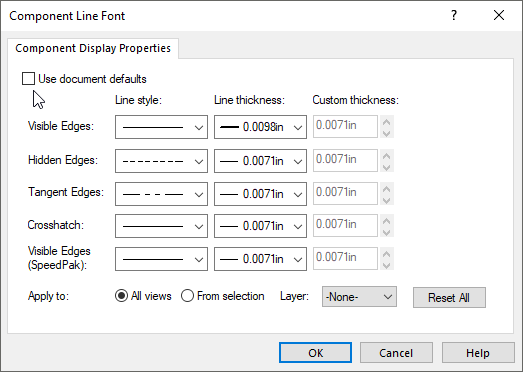This screenshot has height=372, width=523.
Task: Increase Visible Edges custom thickness stepper
Action: pos(387,122)
